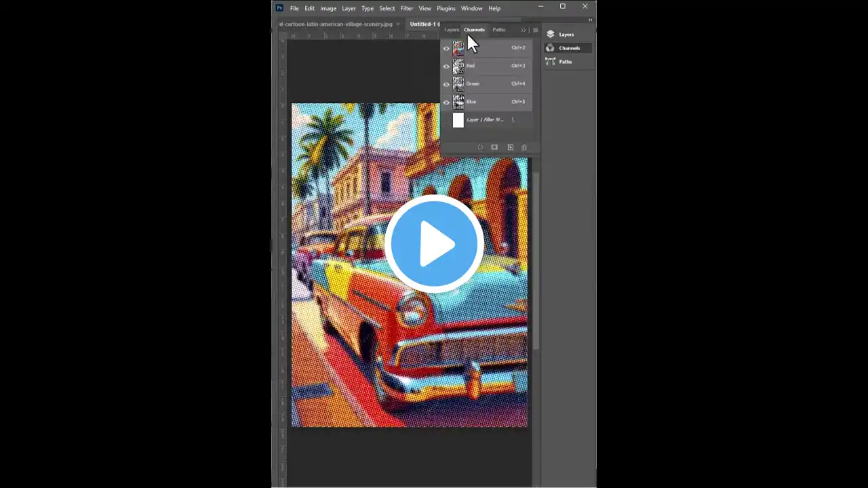
Task: Click the Save selection as channel icon
Action: tap(494, 147)
